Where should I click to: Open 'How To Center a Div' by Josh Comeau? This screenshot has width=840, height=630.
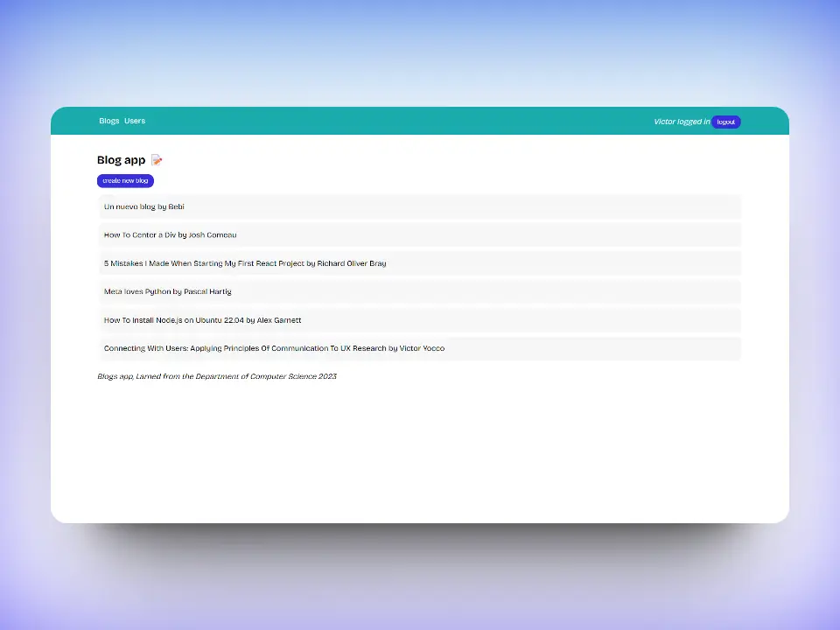pos(170,234)
